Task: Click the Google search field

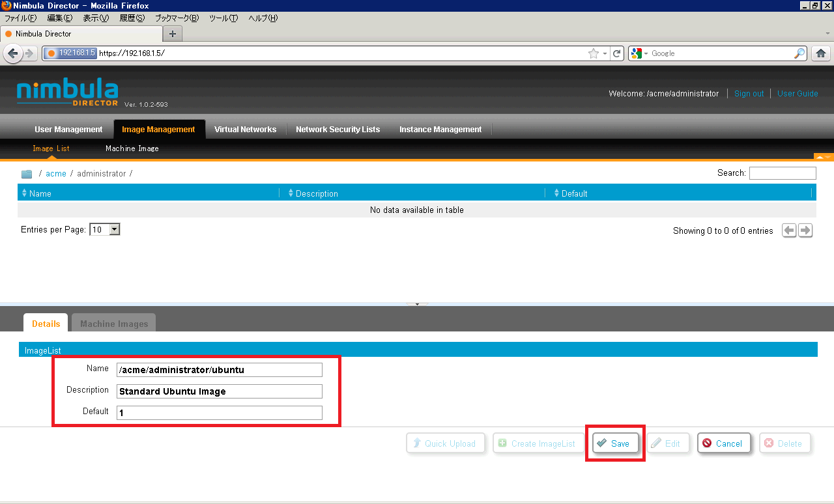Action: tap(721, 53)
